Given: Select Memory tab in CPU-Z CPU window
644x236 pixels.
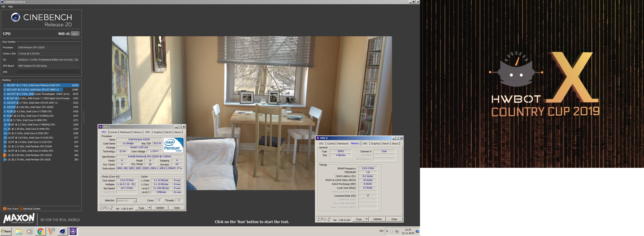Looking at the screenshot, I should pos(138,132).
